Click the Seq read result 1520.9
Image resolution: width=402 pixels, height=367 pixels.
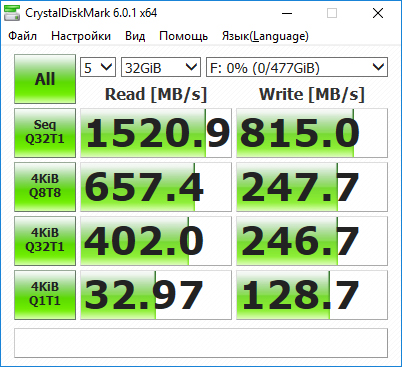[156, 133]
